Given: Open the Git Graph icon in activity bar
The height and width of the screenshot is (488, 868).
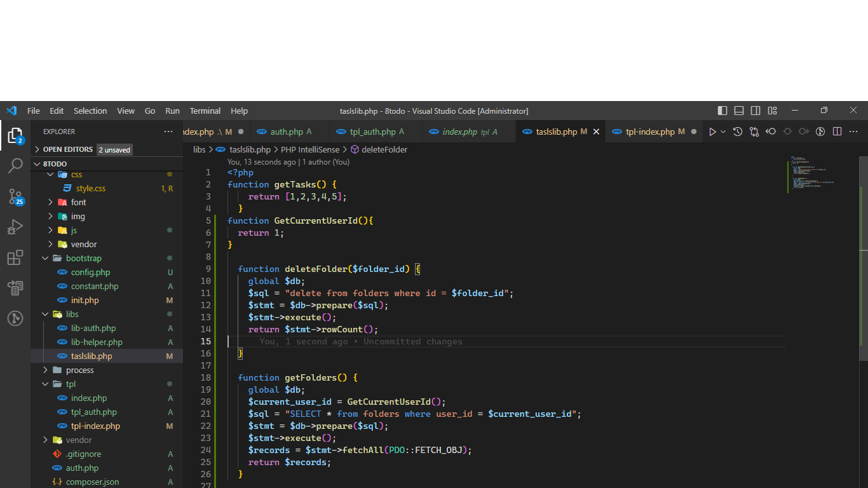Looking at the screenshot, I should (x=15, y=318).
